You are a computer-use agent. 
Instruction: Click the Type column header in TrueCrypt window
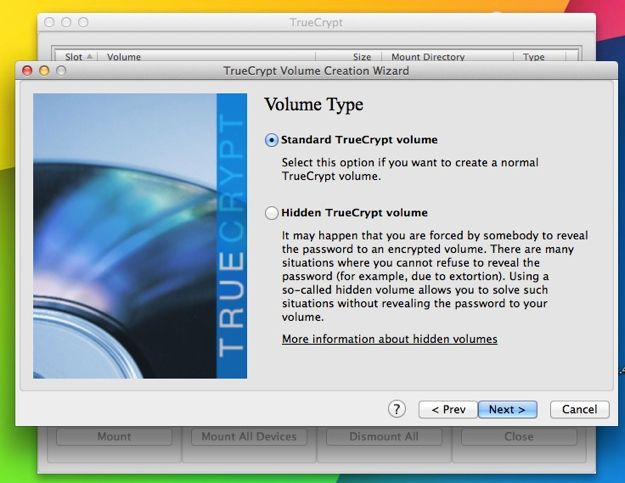point(539,57)
